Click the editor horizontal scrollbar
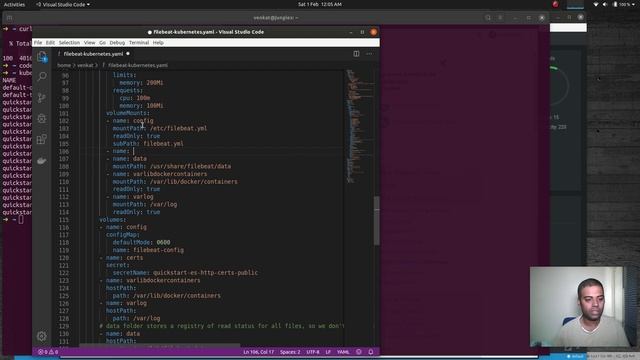The height and width of the screenshot is (360, 640). click(x=159, y=346)
